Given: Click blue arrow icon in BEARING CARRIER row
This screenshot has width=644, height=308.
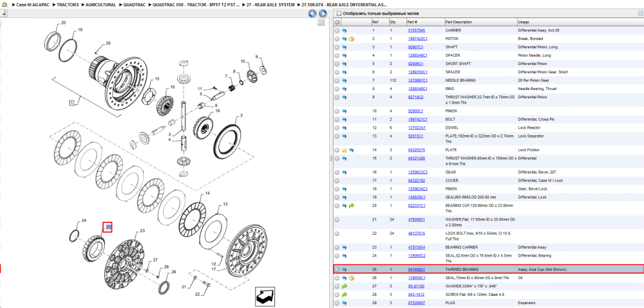Looking at the screenshot, I should coord(345,248).
